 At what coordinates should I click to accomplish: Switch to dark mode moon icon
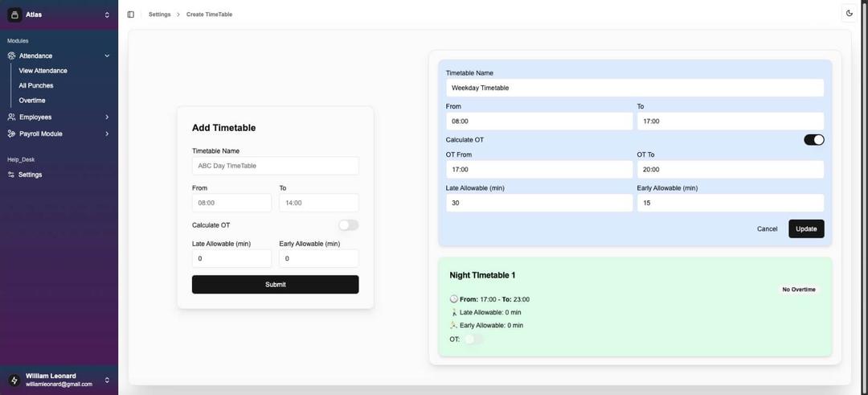[850, 14]
